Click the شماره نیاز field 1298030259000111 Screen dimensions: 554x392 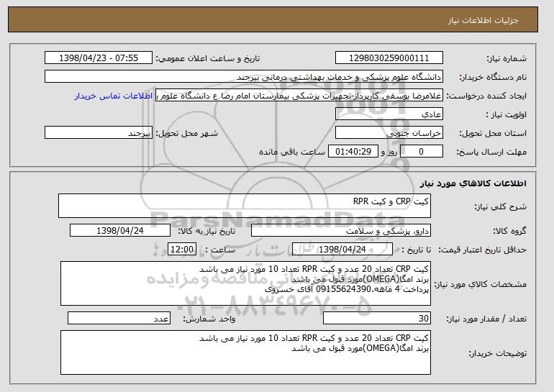[389, 58]
